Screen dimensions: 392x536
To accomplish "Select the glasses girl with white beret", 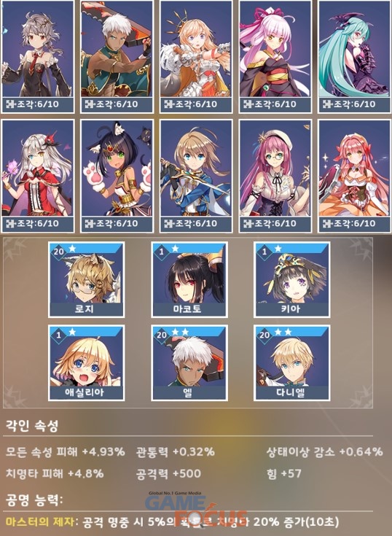I will [x=275, y=176].
